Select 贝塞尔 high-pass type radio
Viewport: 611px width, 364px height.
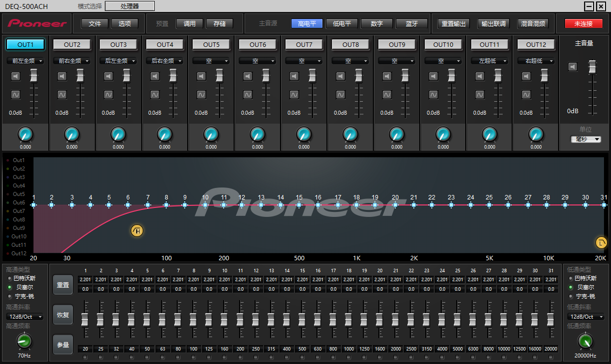click(9, 288)
